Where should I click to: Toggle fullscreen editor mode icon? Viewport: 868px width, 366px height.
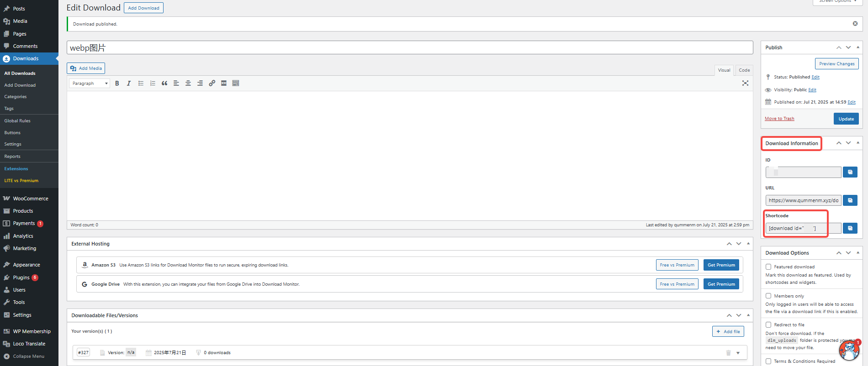745,83
